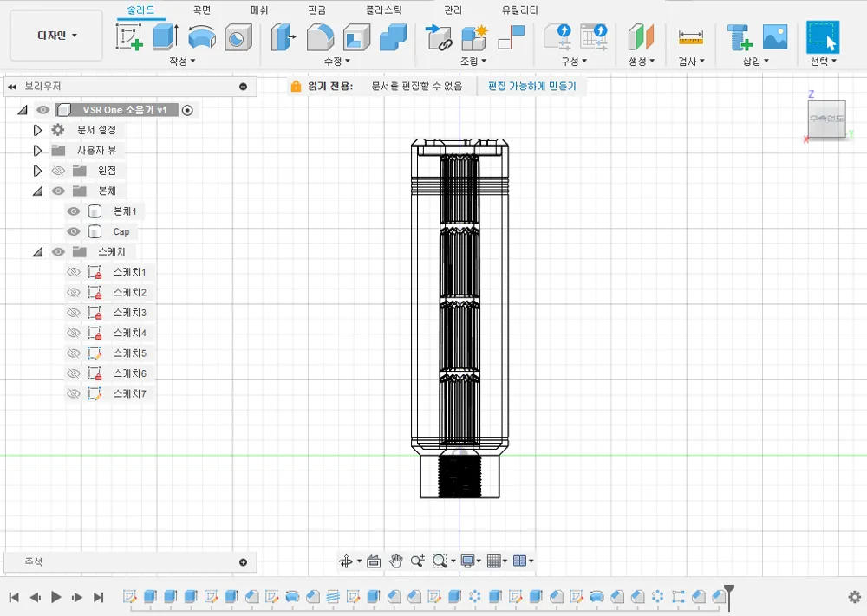The image size is (867, 616).
Task: Open the 조립 dropdown menu
Action: pyautogui.click(x=473, y=61)
